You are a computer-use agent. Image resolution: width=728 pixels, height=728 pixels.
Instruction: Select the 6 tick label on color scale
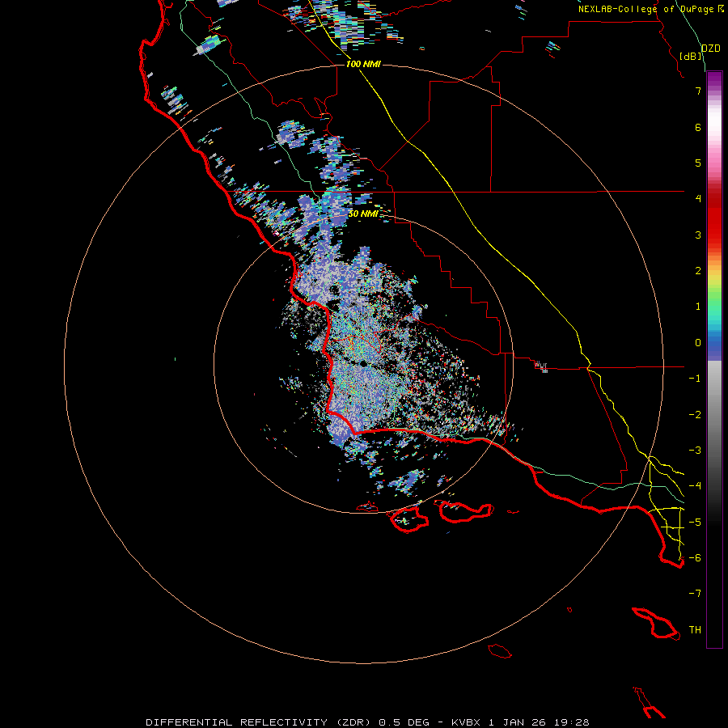(x=698, y=127)
